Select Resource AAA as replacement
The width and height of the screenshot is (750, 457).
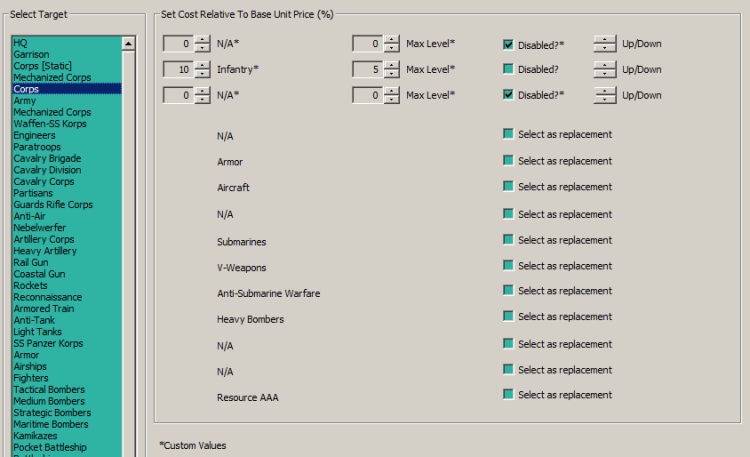point(509,396)
